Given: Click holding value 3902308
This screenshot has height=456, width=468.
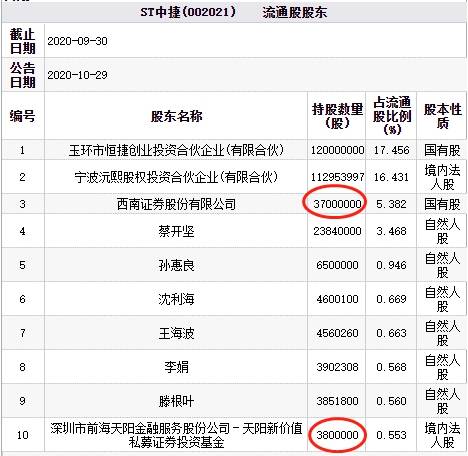Looking at the screenshot, I should (337, 367).
